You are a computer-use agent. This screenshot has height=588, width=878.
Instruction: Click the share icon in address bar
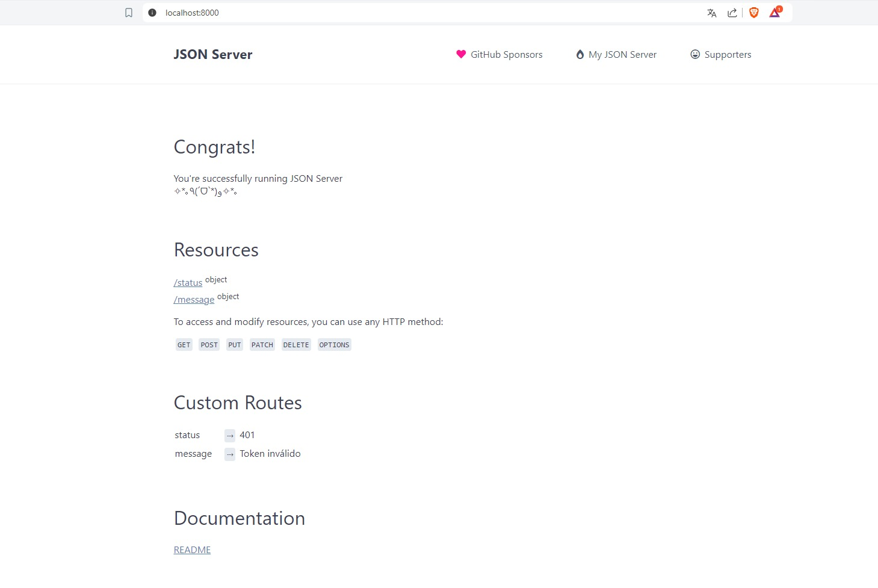point(732,13)
